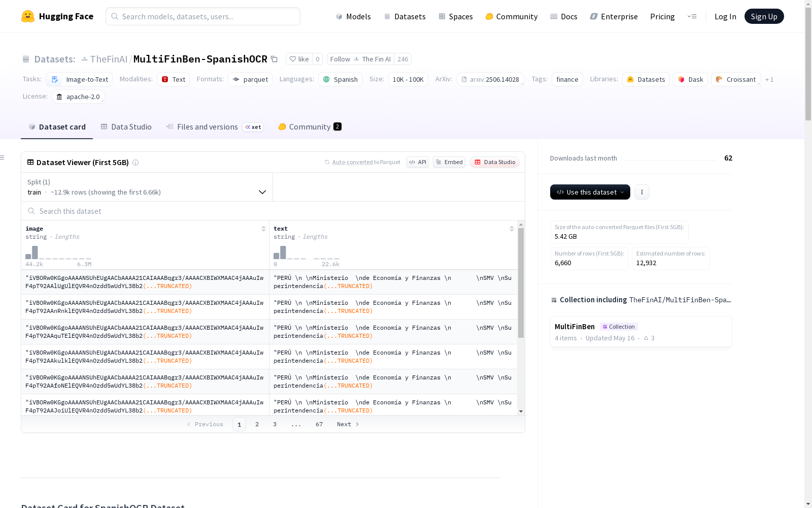Open the three-dot menu beside Use this dataset
The image size is (812, 508).
click(x=642, y=192)
